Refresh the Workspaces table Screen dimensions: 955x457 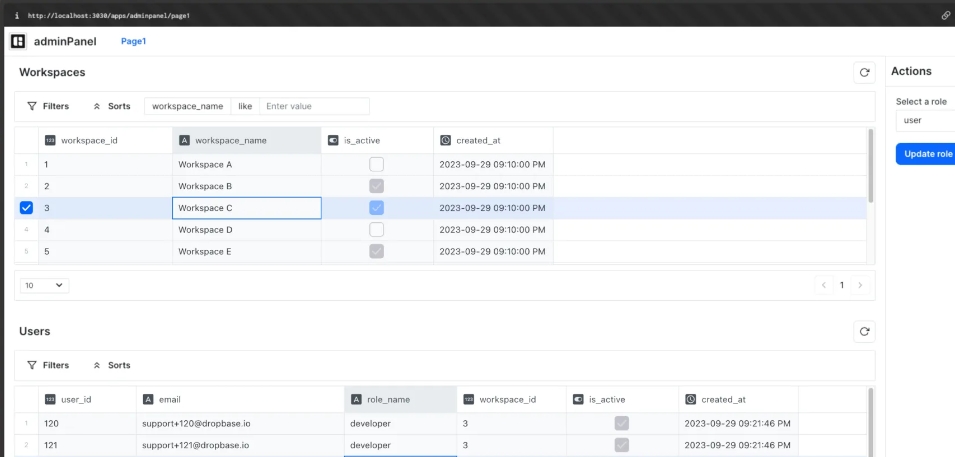pyautogui.click(x=864, y=72)
